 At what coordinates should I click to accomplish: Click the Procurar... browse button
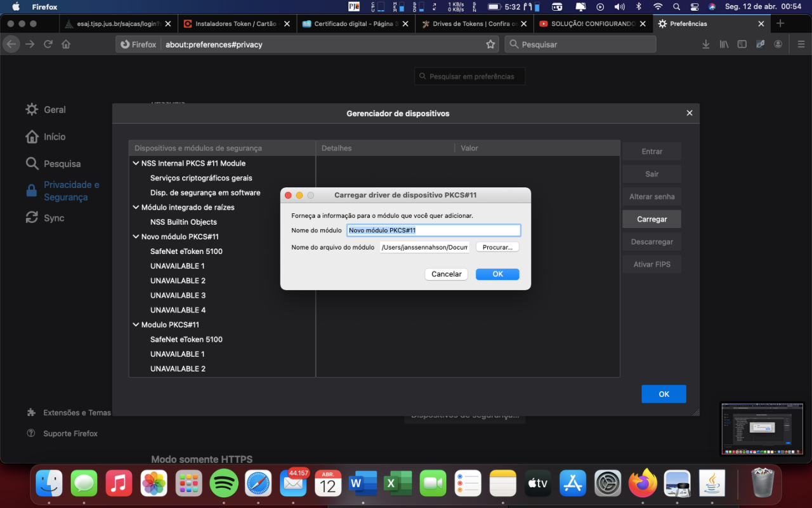(497, 247)
